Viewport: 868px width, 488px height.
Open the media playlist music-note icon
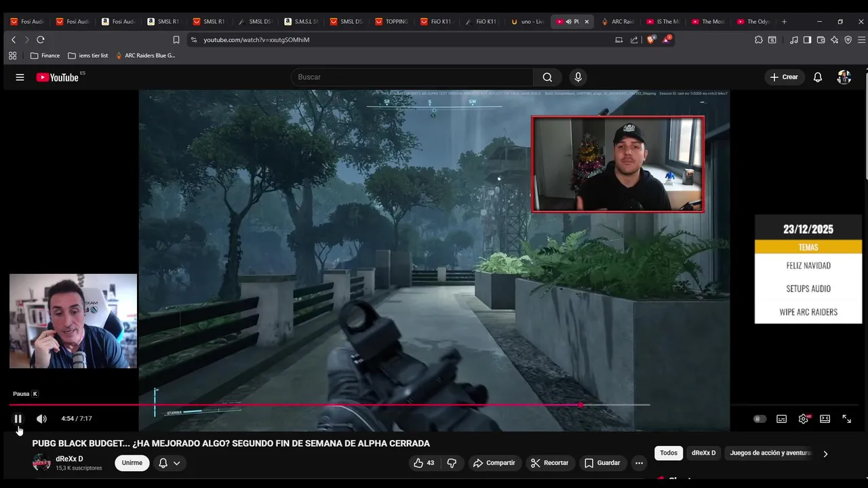(x=794, y=40)
